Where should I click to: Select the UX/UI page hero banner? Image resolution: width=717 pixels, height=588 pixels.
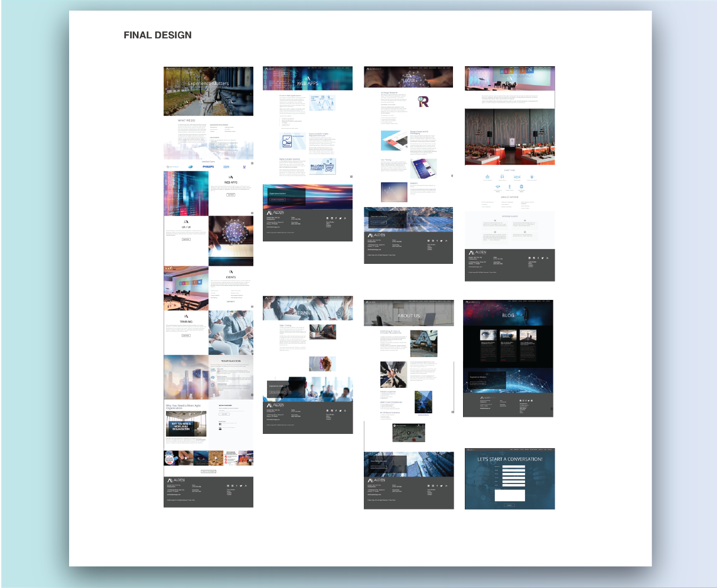click(409, 77)
